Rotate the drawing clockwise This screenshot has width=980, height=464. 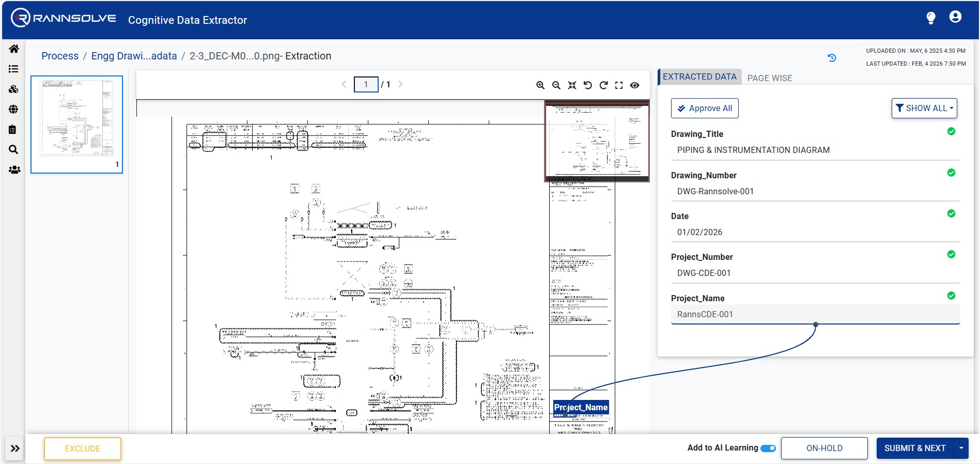pyautogui.click(x=603, y=85)
